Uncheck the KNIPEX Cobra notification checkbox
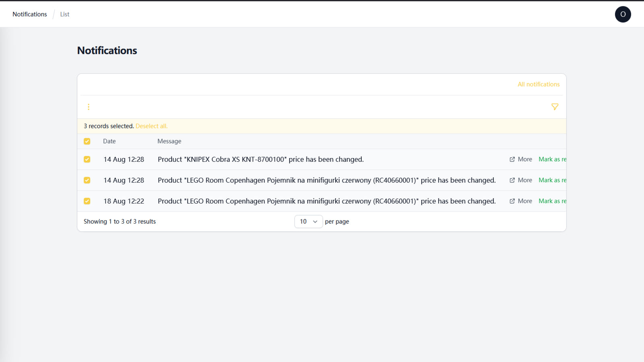The image size is (644, 362). 87,159
